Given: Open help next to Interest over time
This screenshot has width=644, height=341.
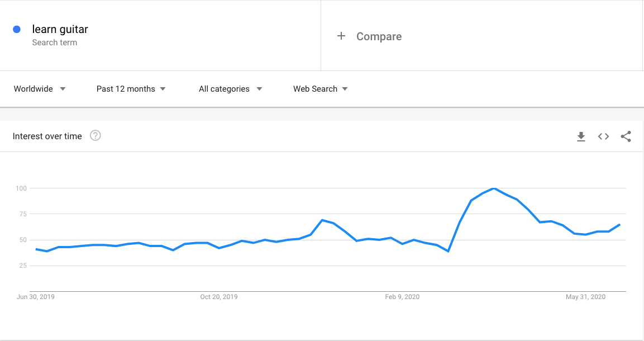Looking at the screenshot, I should (96, 136).
